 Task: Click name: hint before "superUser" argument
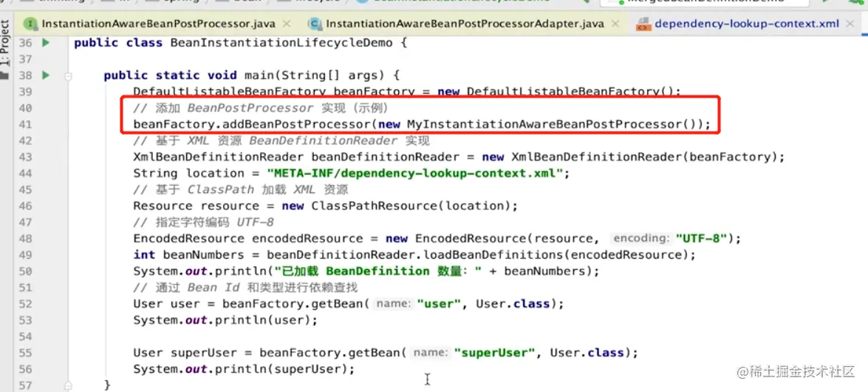click(431, 353)
